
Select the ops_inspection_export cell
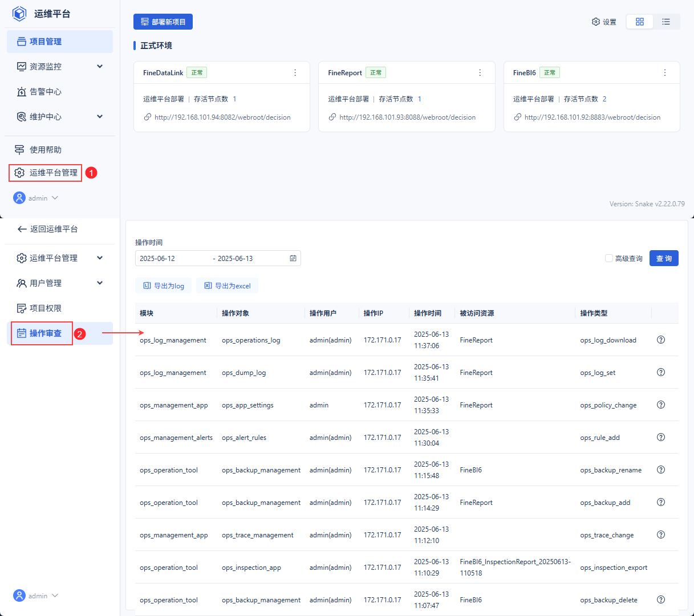coord(614,568)
